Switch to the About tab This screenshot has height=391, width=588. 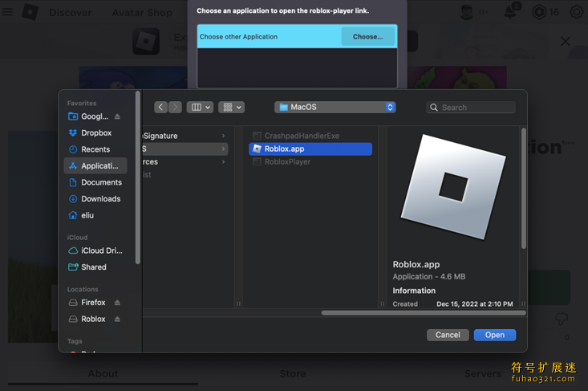pyautogui.click(x=103, y=374)
